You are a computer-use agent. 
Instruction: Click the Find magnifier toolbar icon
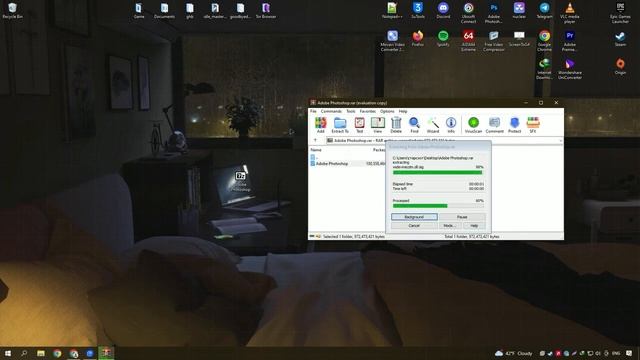[414, 125]
